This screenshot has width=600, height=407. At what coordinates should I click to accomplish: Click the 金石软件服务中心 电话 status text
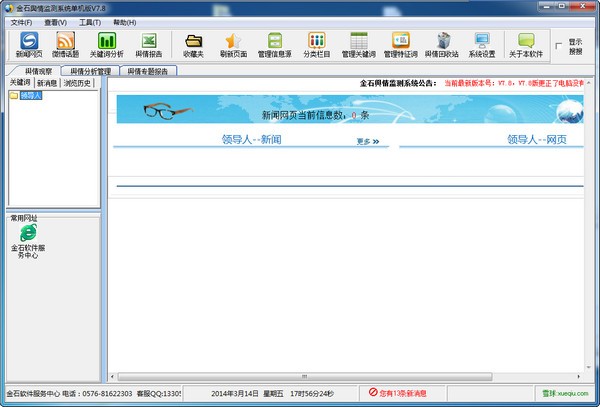[x=69, y=393]
